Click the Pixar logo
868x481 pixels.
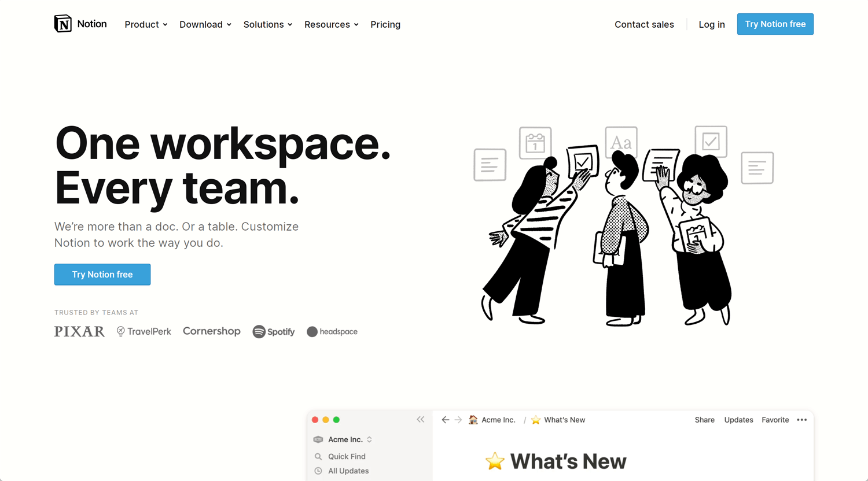click(x=79, y=331)
